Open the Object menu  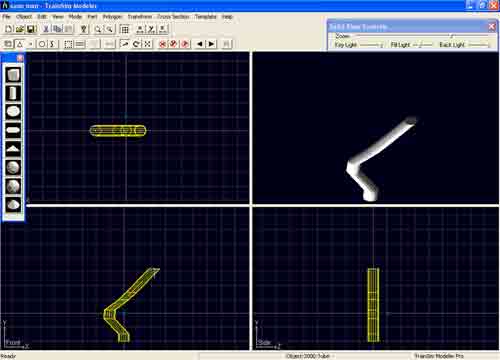click(24, 16)
